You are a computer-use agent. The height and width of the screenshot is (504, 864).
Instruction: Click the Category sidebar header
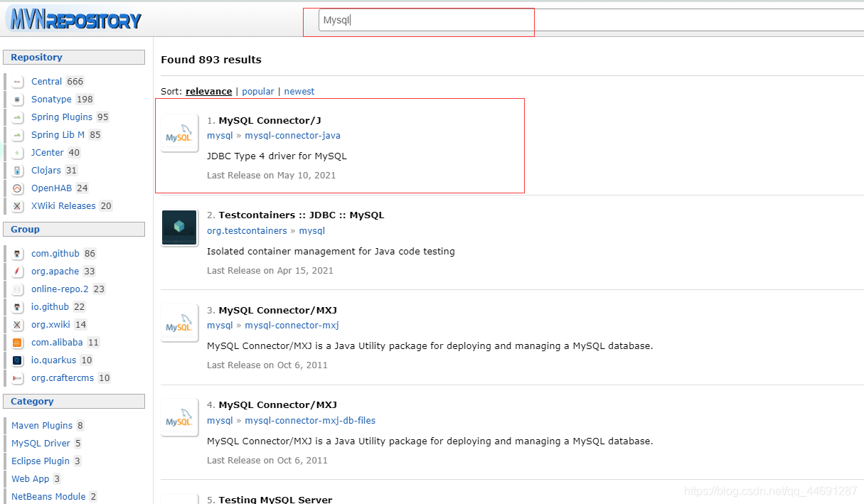(74, 402)
